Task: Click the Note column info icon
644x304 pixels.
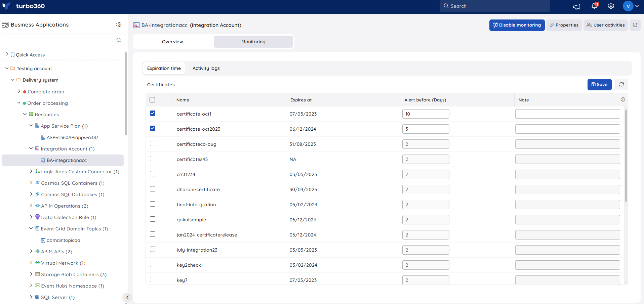Action: [x=623, y=99]
